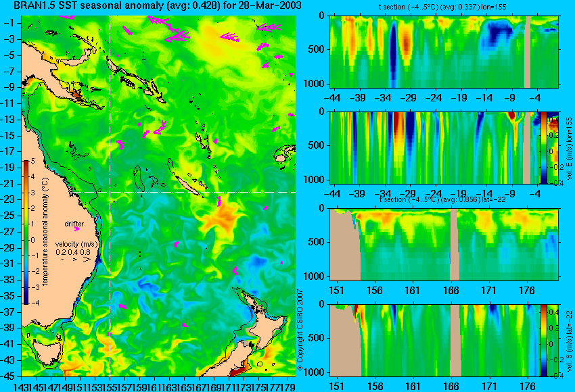The height and width of the screenshot is (392, 575).
Task: Click the BRAN1.5 SST seasonal anomaly title
Action: (x=158, y=5)
